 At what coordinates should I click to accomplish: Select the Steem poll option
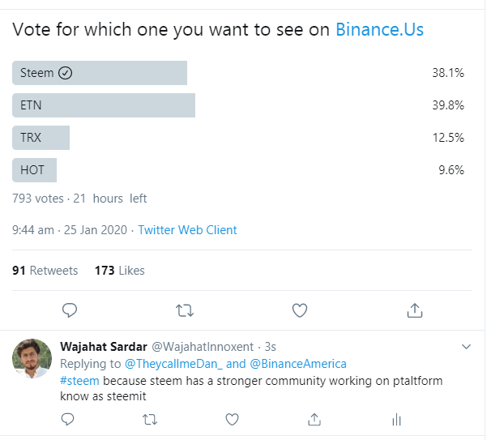100,73
